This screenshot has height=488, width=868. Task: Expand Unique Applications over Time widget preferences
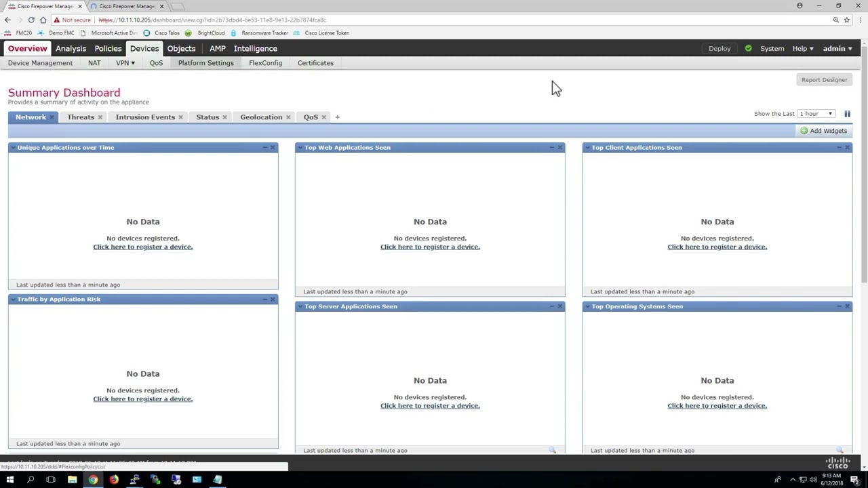(x=13, y=148)
